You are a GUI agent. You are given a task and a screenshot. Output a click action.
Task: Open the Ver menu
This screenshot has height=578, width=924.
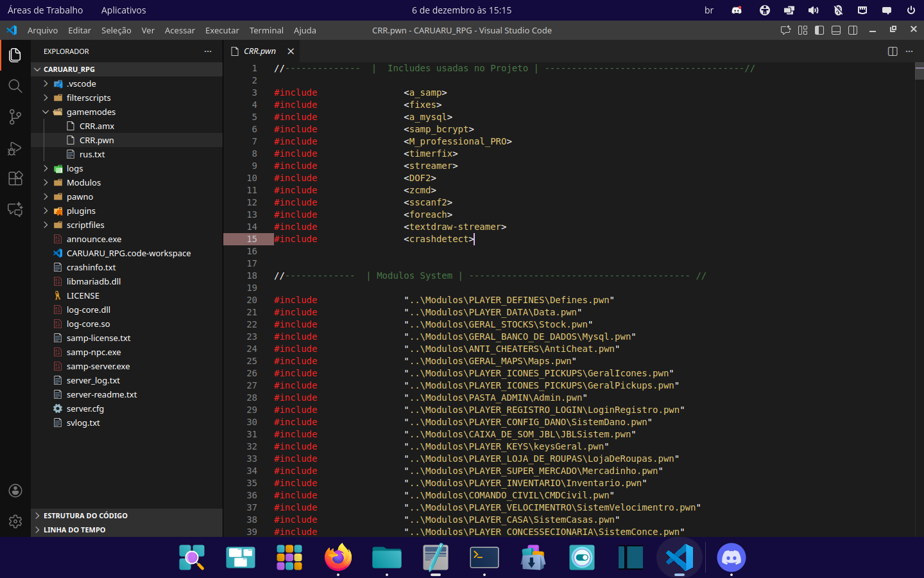point(148,30)
